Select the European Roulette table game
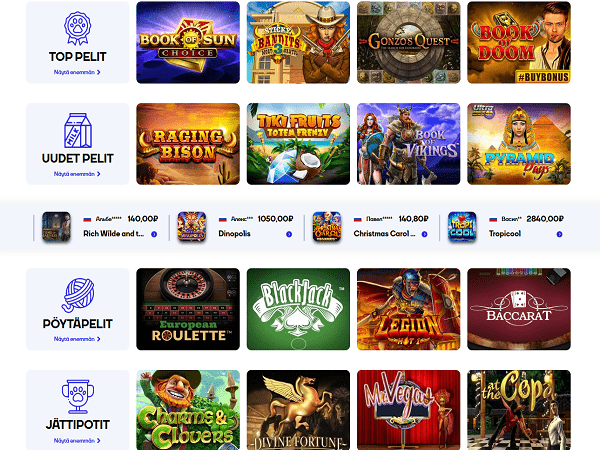Image resolution: width=600 pixels, height=450 pixels. point(188,309)
